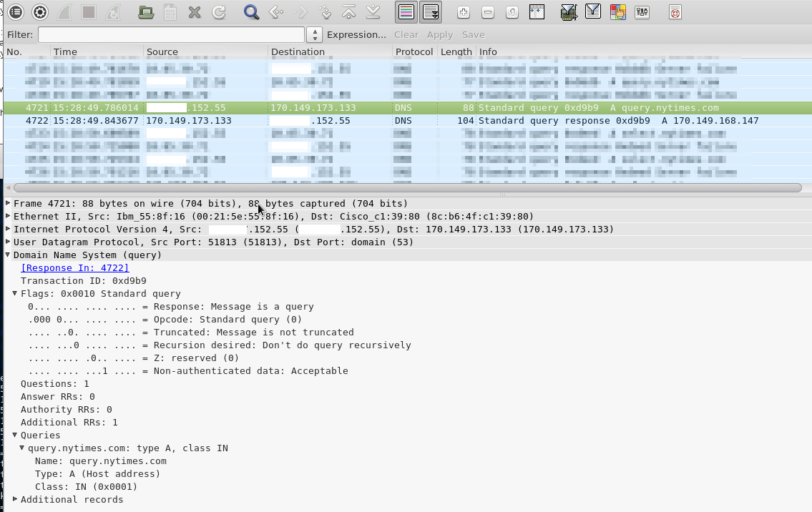Sort packets by Protocol column header
Screen dimensions: 812x512
point(414,51)
